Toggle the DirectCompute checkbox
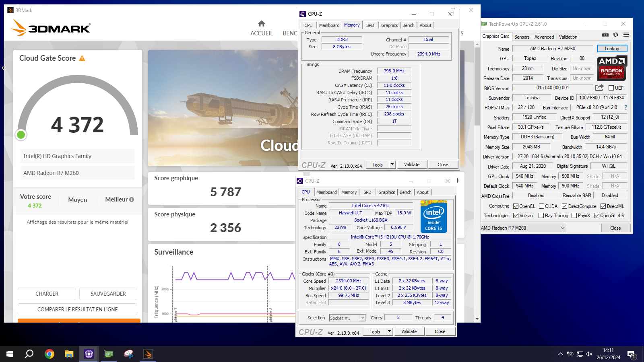The width and height of the screenshot is (644, 362). click(564, 206)
